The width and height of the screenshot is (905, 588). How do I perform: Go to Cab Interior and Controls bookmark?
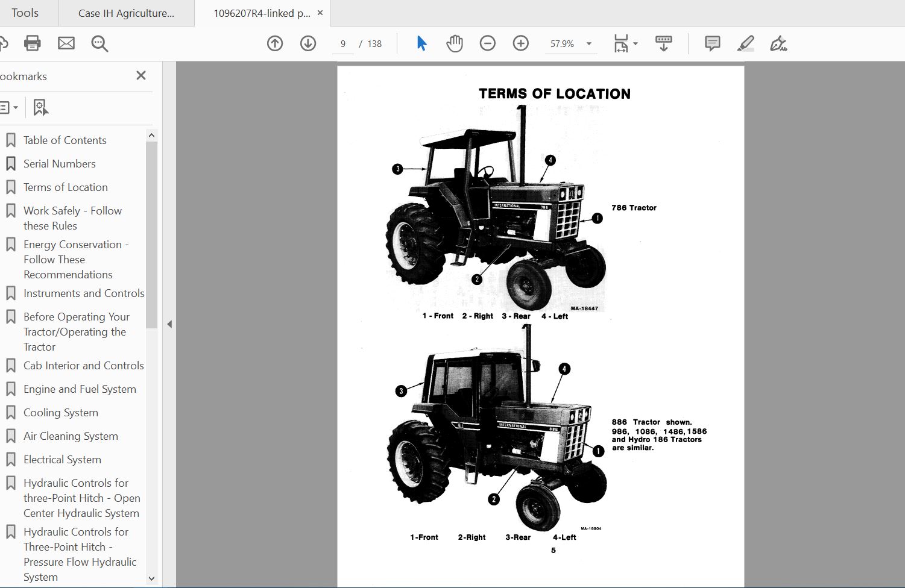pos(83,365)
